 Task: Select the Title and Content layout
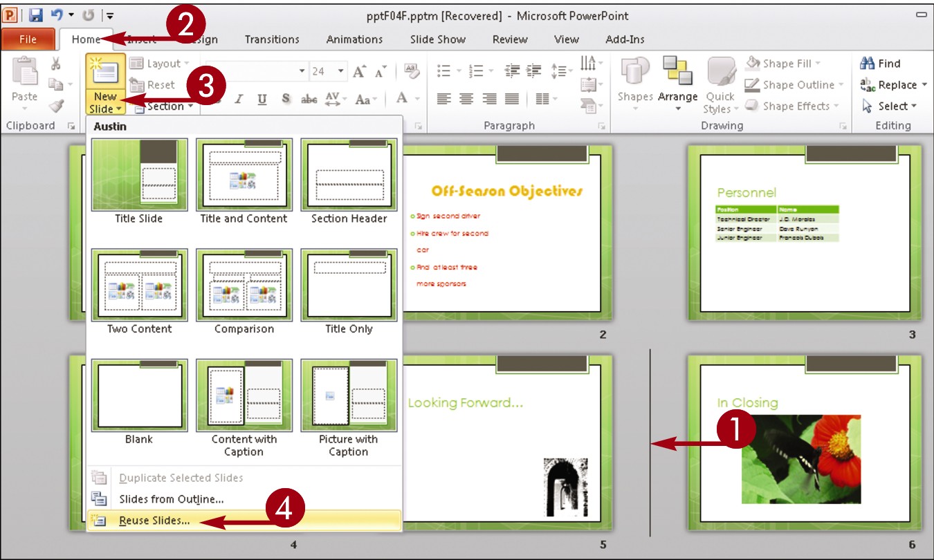pos(244,181)
